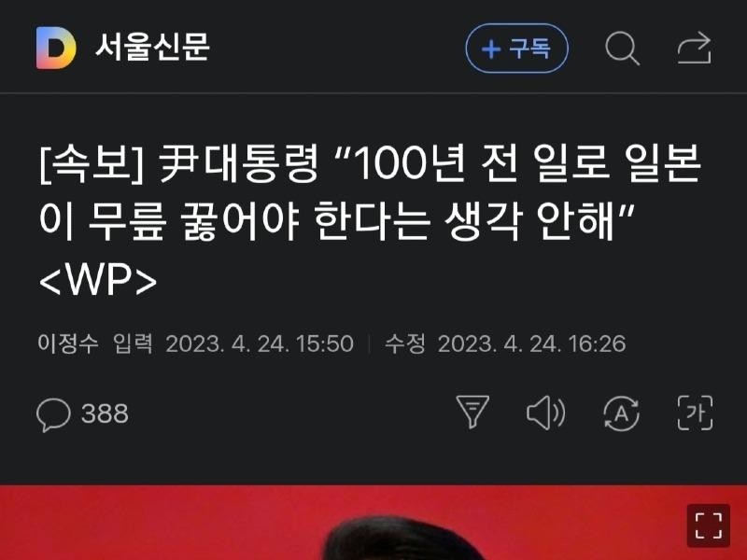The image size is (747, 560).
Task: Adjust font size with 가 icon
Action: click(695, 413)
